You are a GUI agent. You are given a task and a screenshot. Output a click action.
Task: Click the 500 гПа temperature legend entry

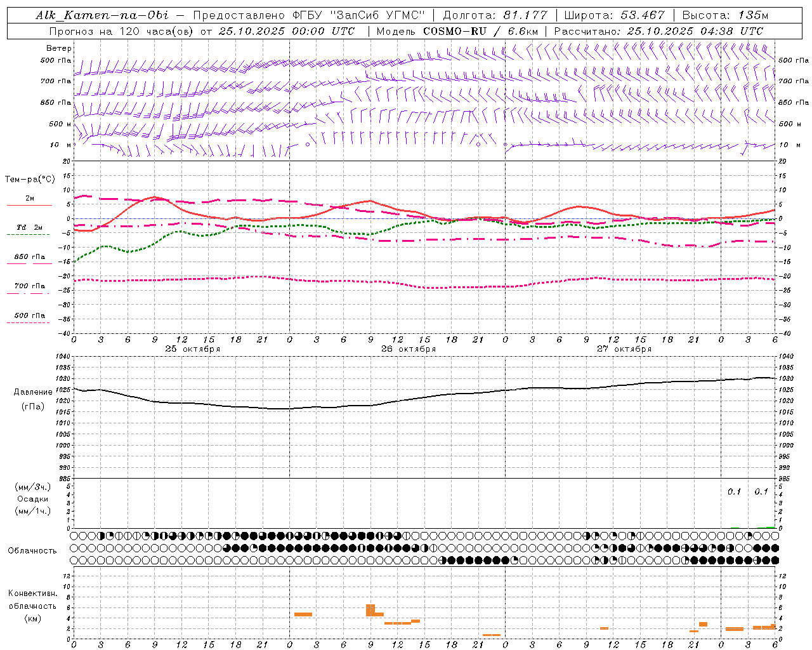[30, 315]
